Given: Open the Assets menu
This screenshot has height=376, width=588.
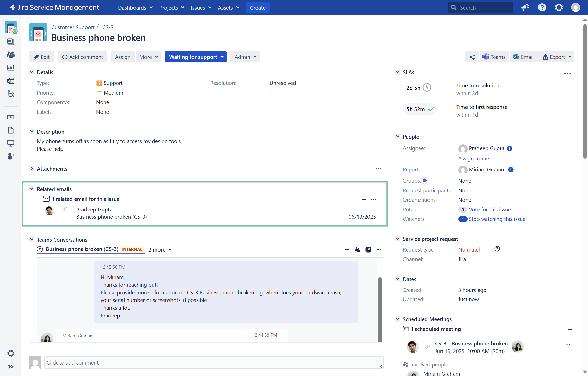Looking at the screenshot, I should coord(228,8).
